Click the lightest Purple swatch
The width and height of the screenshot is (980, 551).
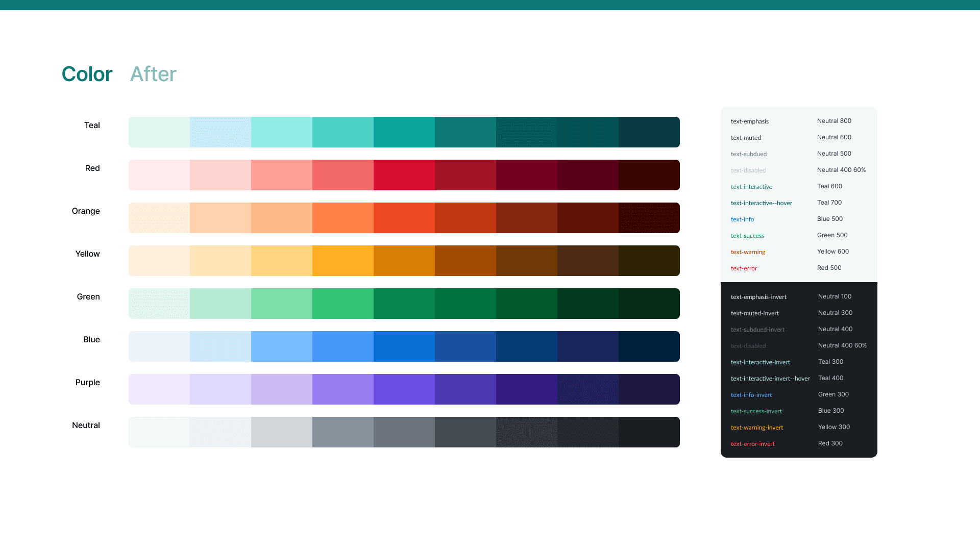[159, 389]
